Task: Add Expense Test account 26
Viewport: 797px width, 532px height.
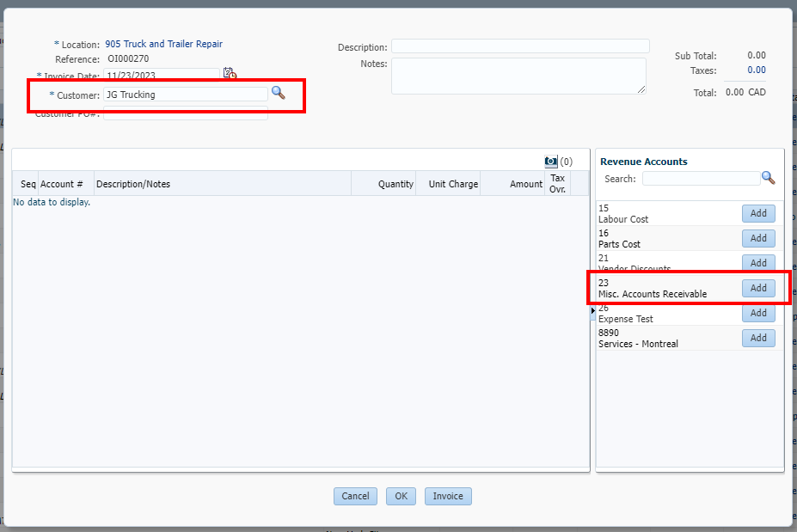Action: tap(757, 313)
